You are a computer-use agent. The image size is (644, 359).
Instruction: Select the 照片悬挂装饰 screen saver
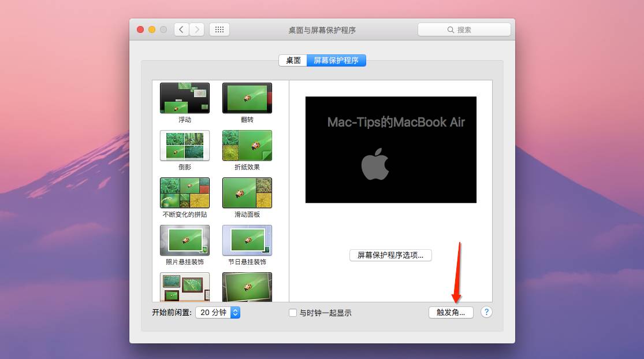185,240
